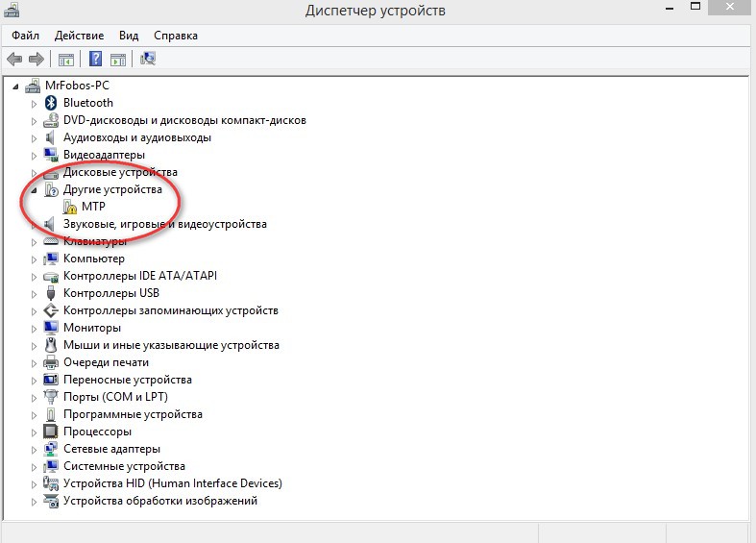This screenshot has height=543, width=756.
Task: Open the Вид menu
Action: tap(129, 36)
